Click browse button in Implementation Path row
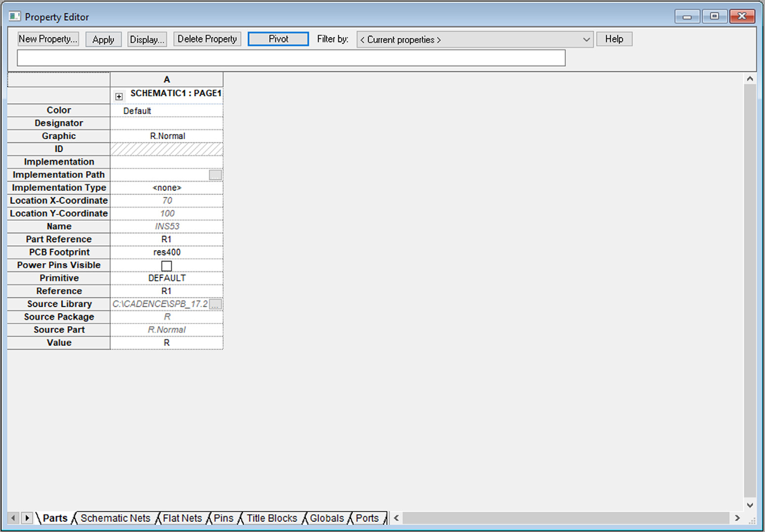The image size is (765, 532). (x=215, y=175)
